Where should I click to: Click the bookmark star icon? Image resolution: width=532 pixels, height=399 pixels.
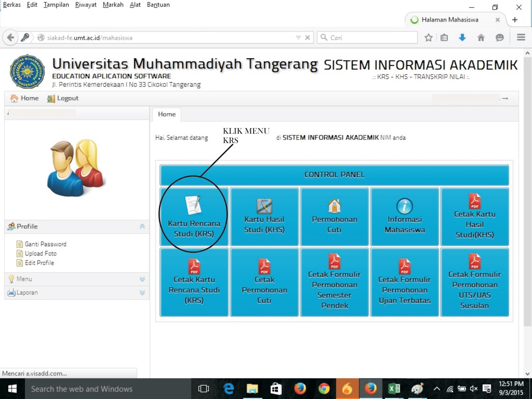pyautogui.click(x=428, y=38)
